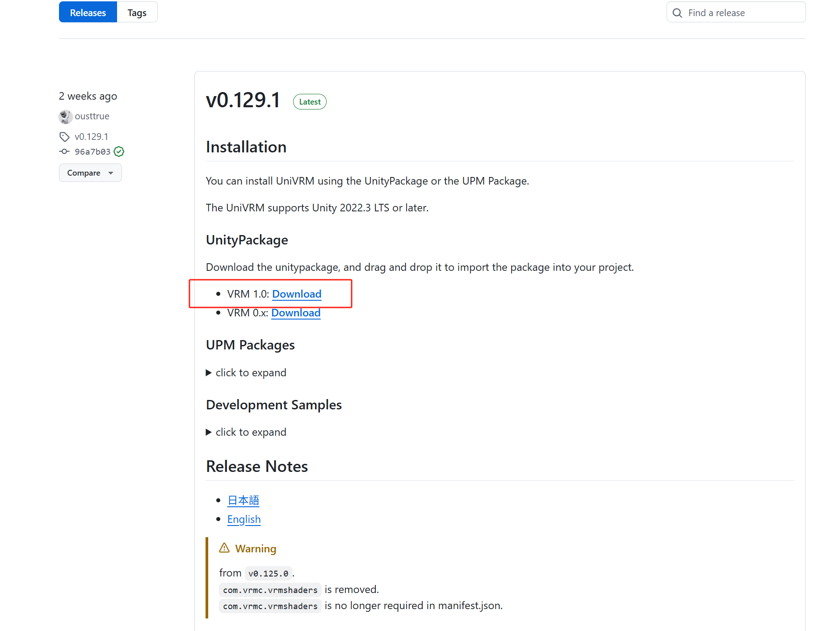Image resolution: width=840 pixels, height=631 pixels.
Task: Select the v0.125.0 code text
Action: click(269, 573)
